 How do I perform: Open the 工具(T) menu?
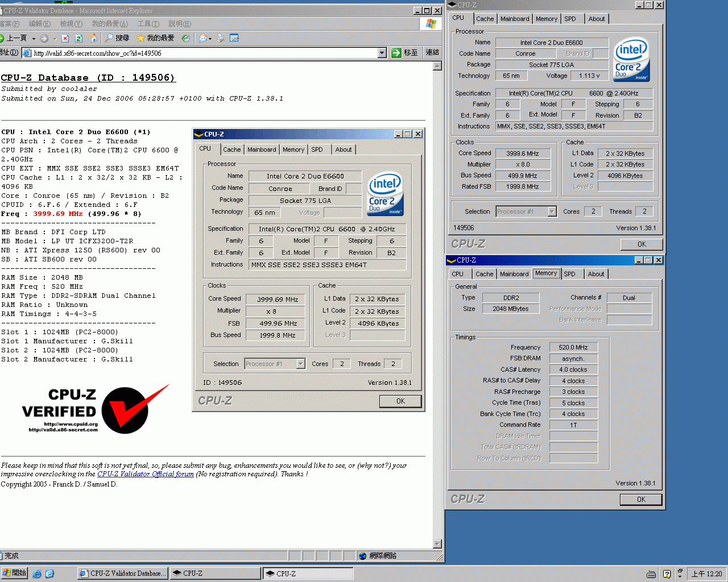coord(148,24)
